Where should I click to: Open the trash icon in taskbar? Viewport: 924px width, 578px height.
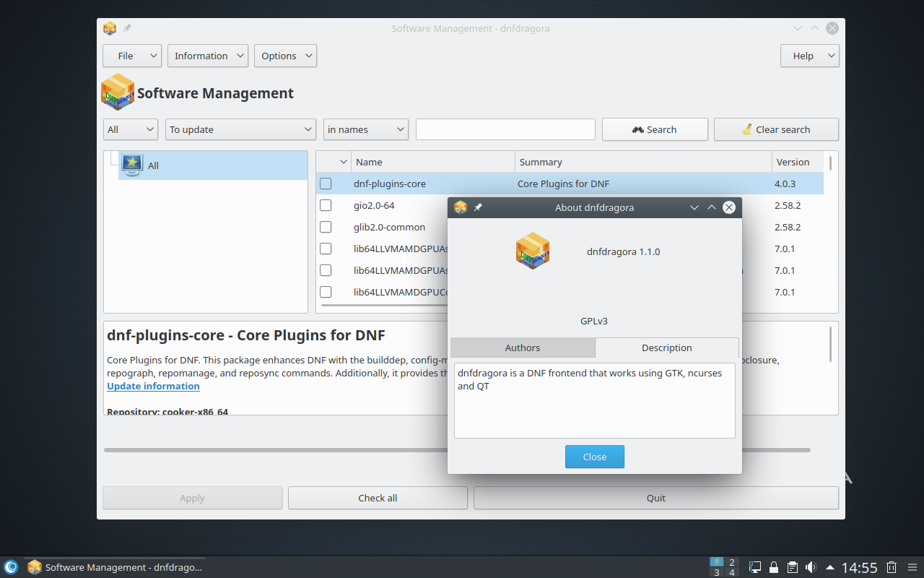[892, 567]
